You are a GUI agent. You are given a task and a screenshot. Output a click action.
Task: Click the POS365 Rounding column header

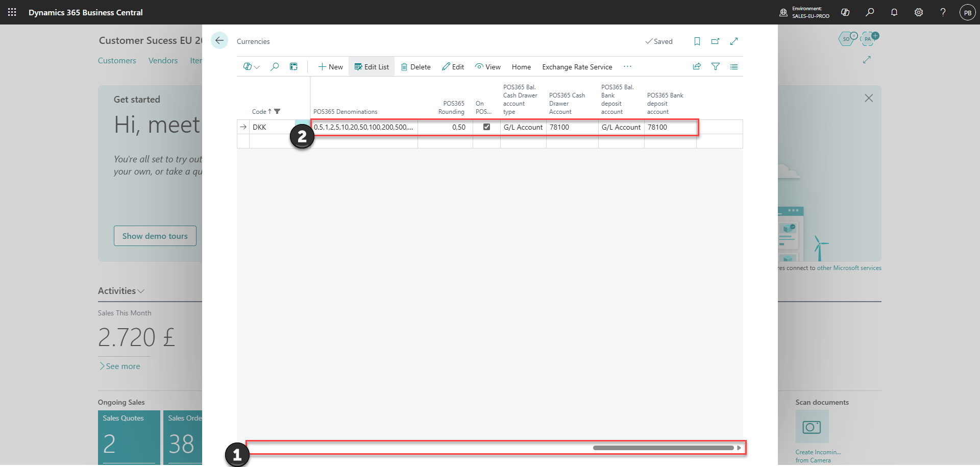(451, 107)
